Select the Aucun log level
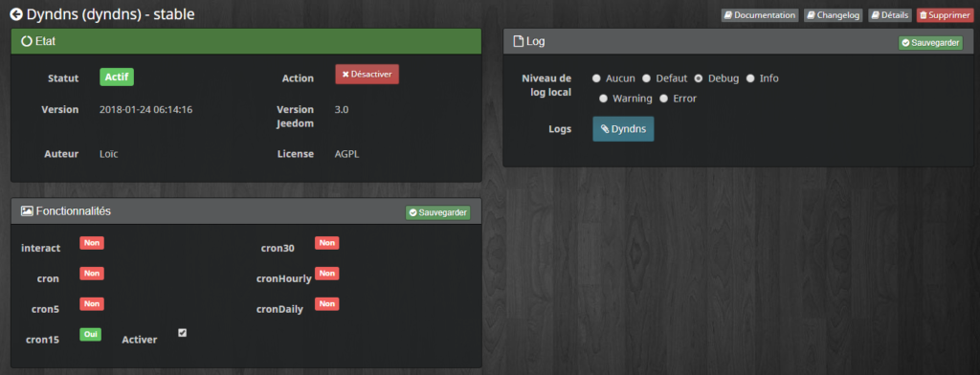The height and width of the screenshot is (375, 980). (596, 78)
